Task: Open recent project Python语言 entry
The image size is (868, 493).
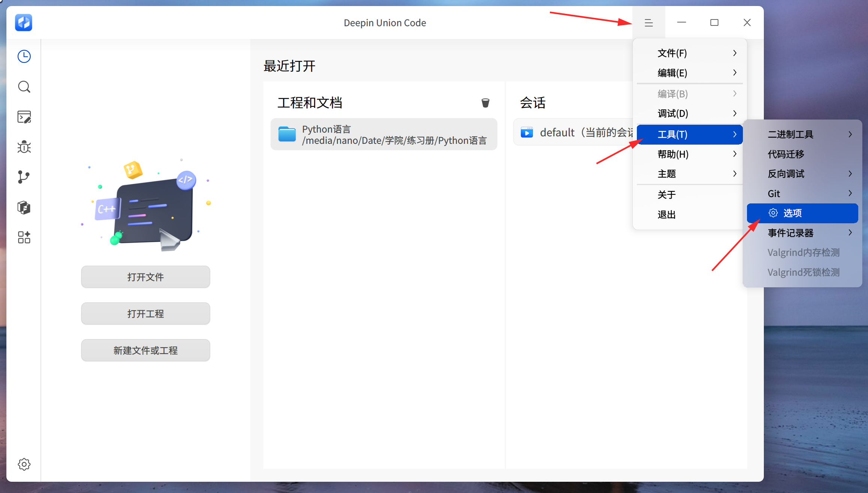Action: coord(384,134)
